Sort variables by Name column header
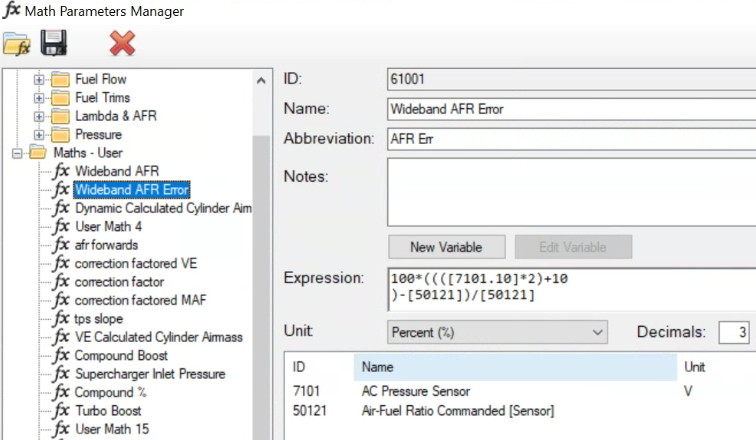Image resolution: width=756 pixels, height=440 pixels. 515,367
